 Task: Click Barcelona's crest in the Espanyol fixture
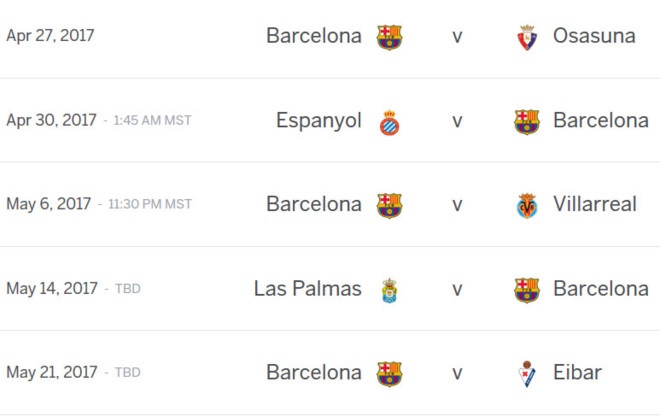point(527,122)
